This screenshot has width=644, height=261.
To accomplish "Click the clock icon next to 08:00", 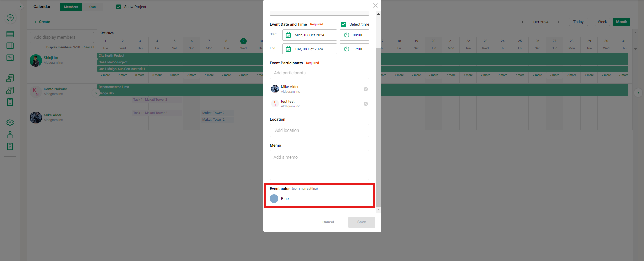I will click(347, 35).
